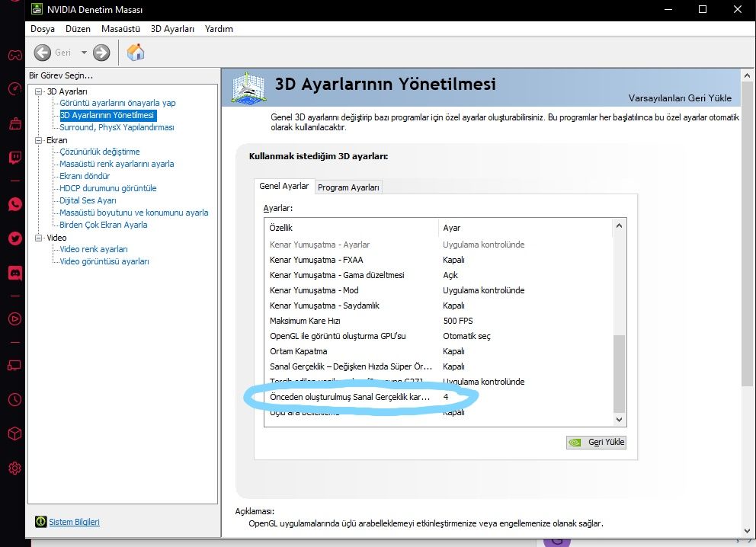Screen dimensions: 756x547
Task: Click the 3D settings header illustration icon
Action: click(x=248, y=88)
